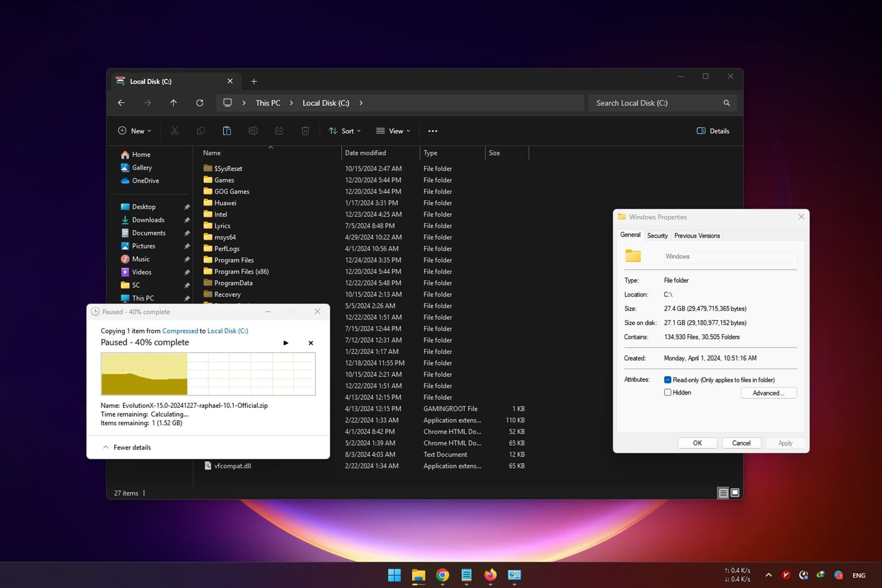Click the New item icon in toolbar

coord(135,130)
